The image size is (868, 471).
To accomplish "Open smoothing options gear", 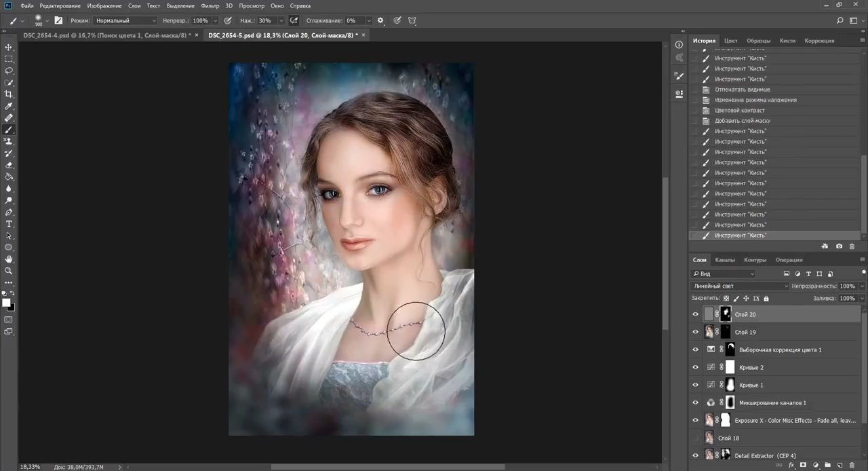I will 380,20.
